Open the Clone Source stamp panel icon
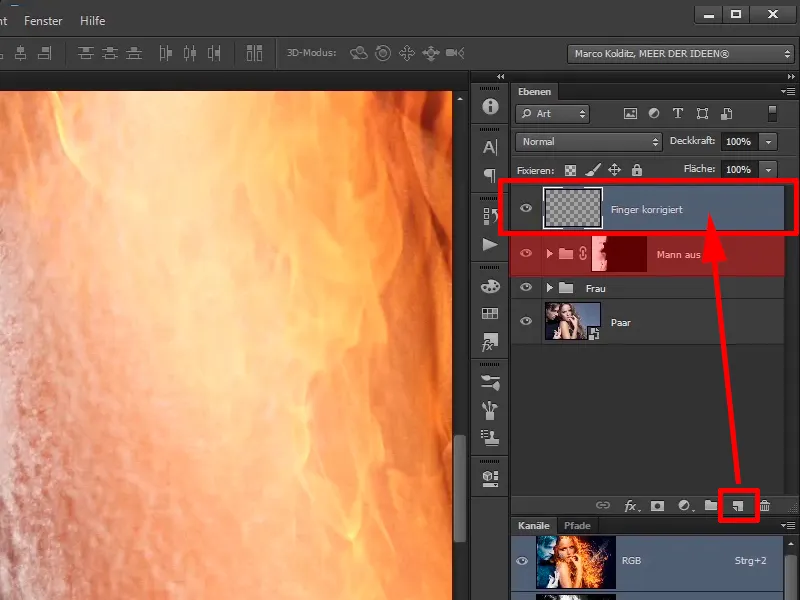 coord(490,438)
